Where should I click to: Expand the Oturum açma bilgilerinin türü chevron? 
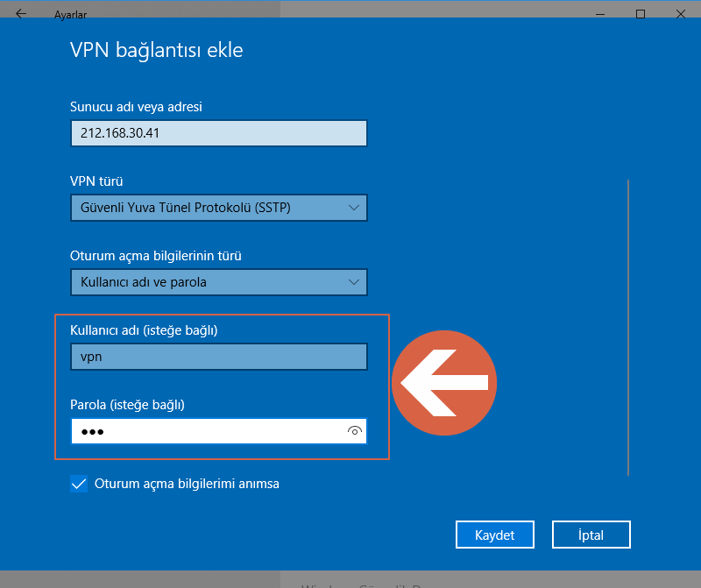click(x=354, y=282)
